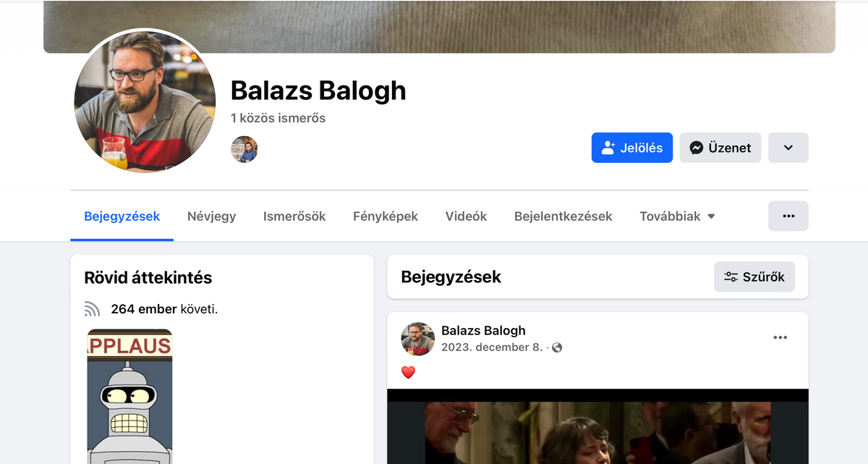Open the Bender Applause image thumbnail
This screenshot has width=868, height=464.
[x=129, y=396]
